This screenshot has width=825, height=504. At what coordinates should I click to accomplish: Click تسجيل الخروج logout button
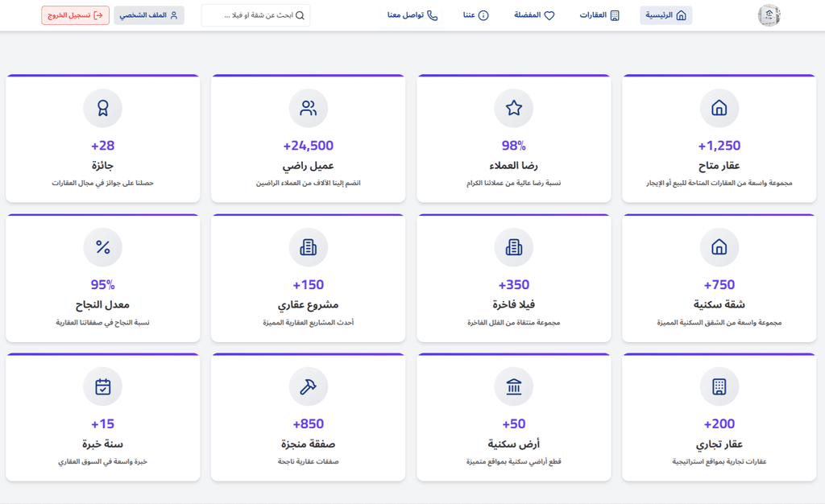coord(75,15)
